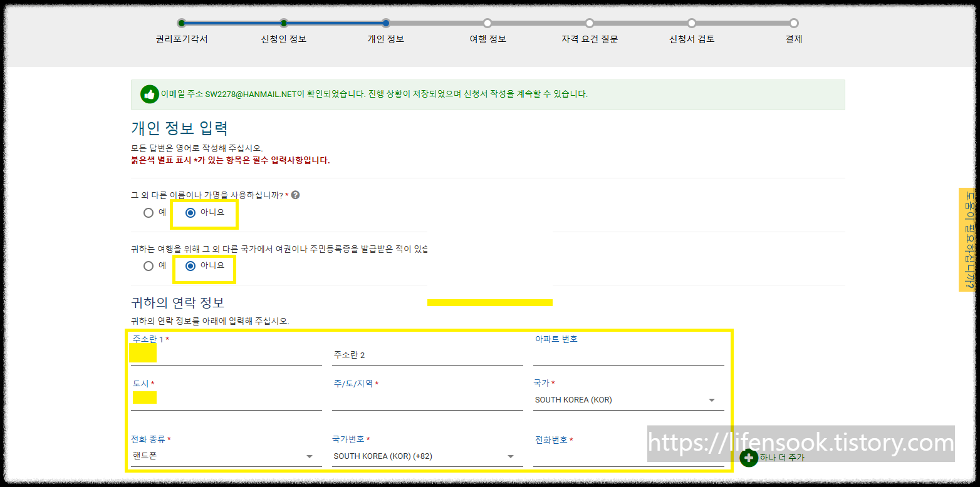980x487 pixels.
Task: Click the 자격 요건 질문 step circle
Action: [589, 23]
